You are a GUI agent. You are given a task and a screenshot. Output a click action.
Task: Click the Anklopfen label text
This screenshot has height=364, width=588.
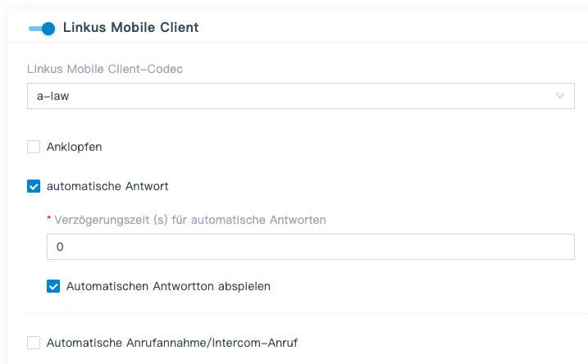(x=75, y=147)
